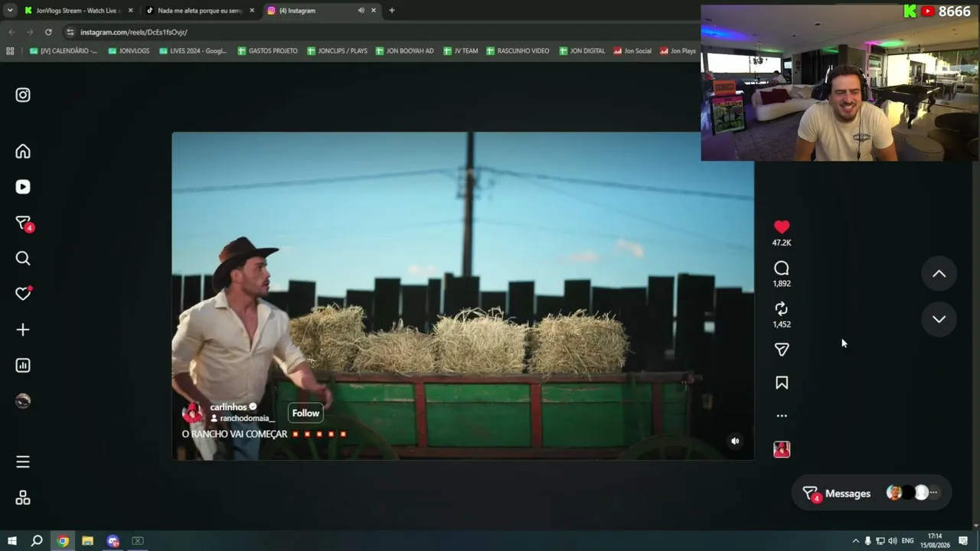Open the RASCUNHO VIDEO bookmark
The image size is (980, 551).
pos(518,51)
